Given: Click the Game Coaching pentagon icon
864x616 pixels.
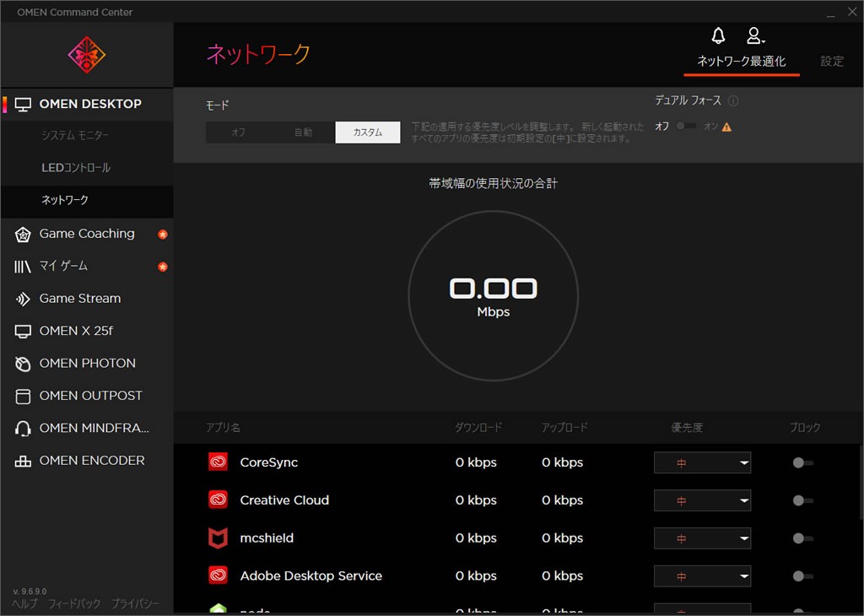Looking at the screenshot, I should (x=23, y=235).
